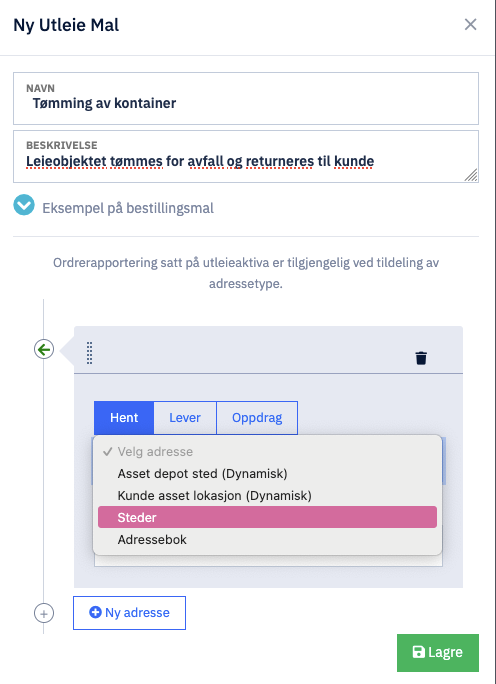Close the Ny Utleie Mal dialog

(470, 24)
